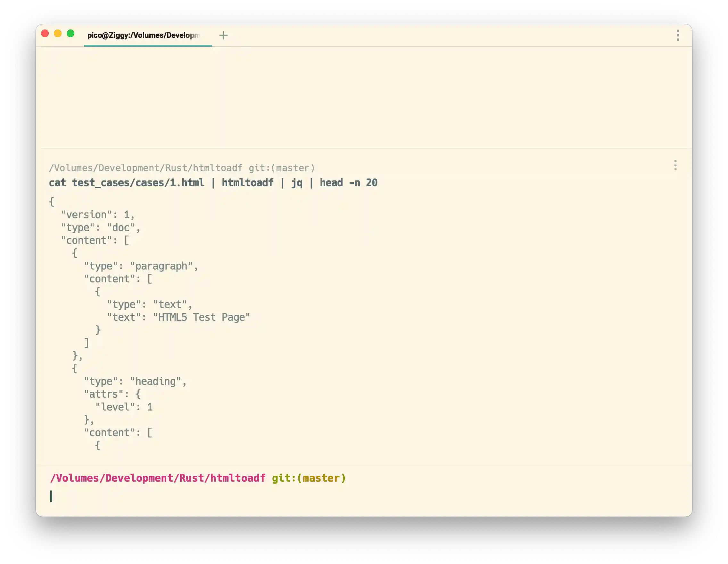Select the pico@Ziggy:/Volumes/Developm tab
The height and width of the screenshot is (564, 728).
click(x=144, y=35)
